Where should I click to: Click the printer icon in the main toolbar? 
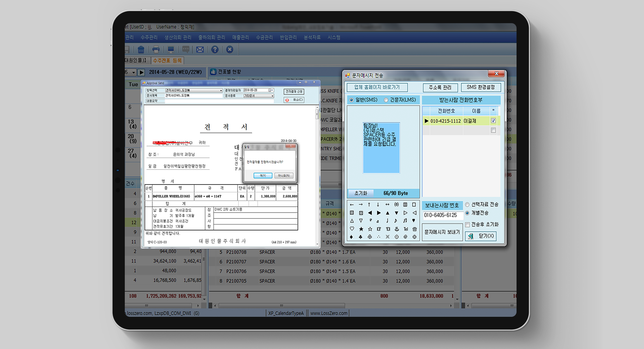click(x=156, y=50)
